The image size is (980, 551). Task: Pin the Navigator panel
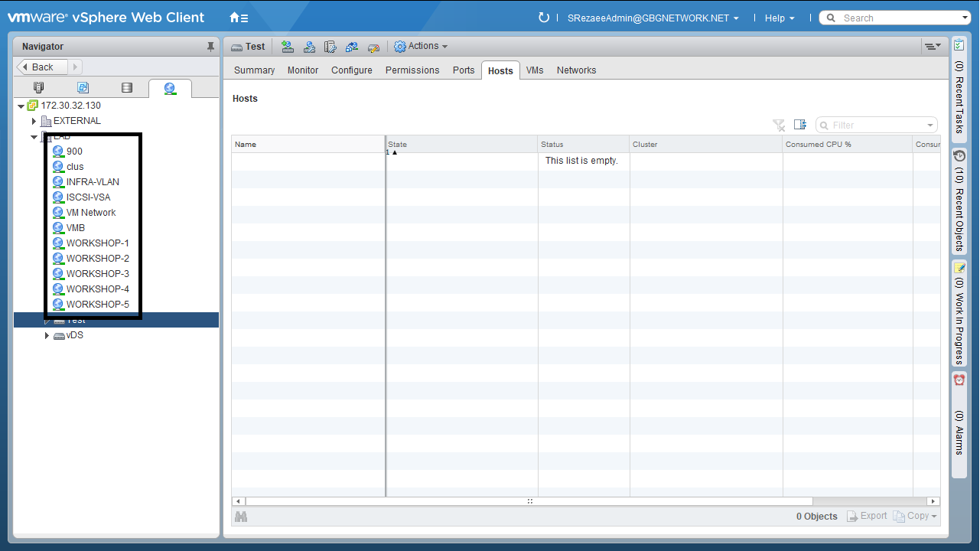[211, 47]
